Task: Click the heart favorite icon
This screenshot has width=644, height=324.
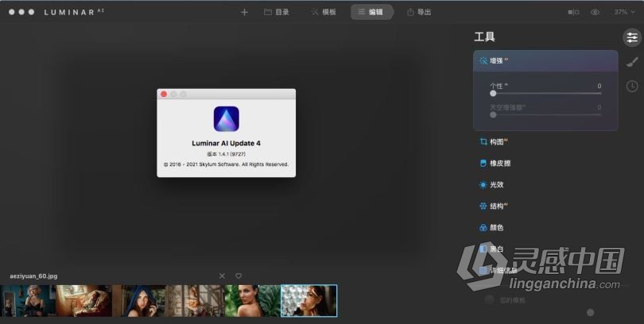Action: (239, 276)
